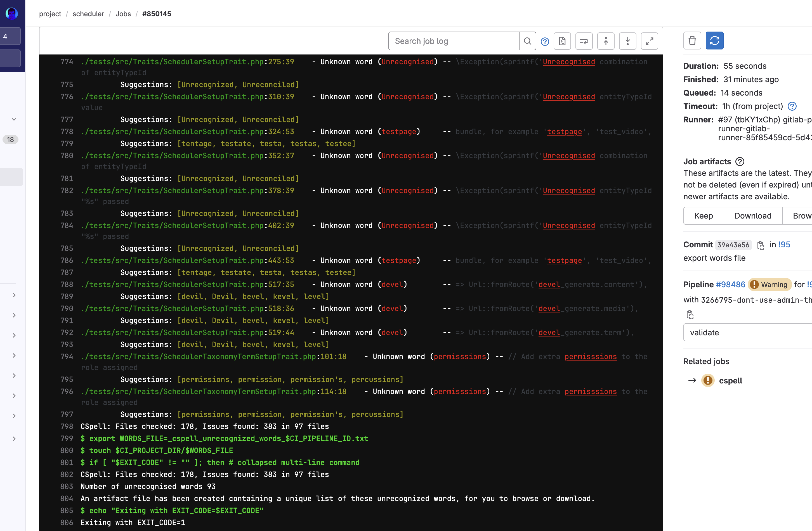812x531 pixels.
Task: Switch to the Jobs breadcrumb item
Action: point(123,14)
